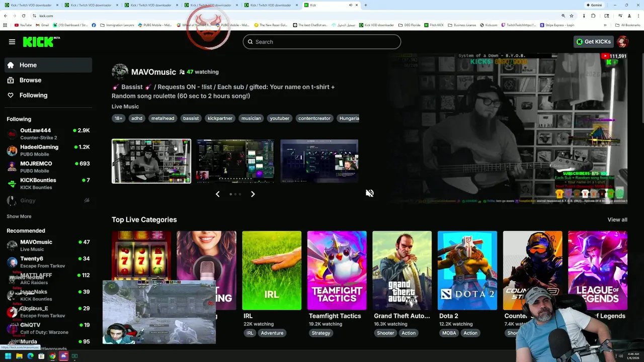This screenshot has height=362, width=644.
Task: Go to the Home page
Action: 48,65
